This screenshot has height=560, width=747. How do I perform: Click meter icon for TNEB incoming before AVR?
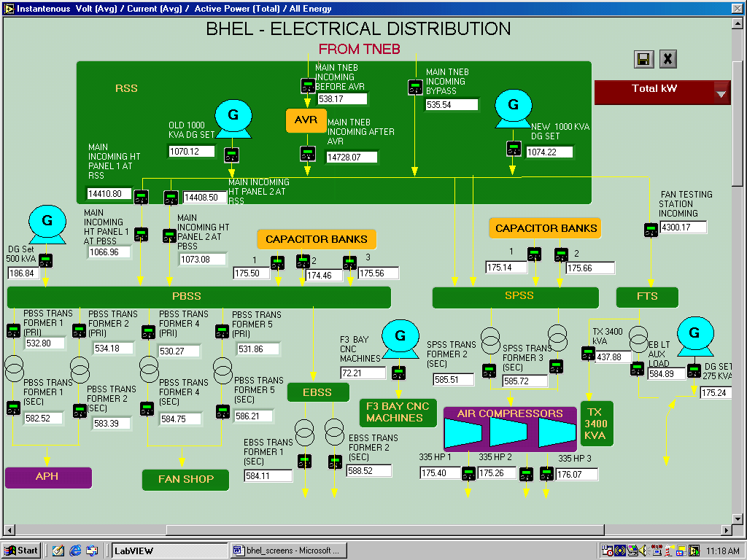click(x=308, y=86)
